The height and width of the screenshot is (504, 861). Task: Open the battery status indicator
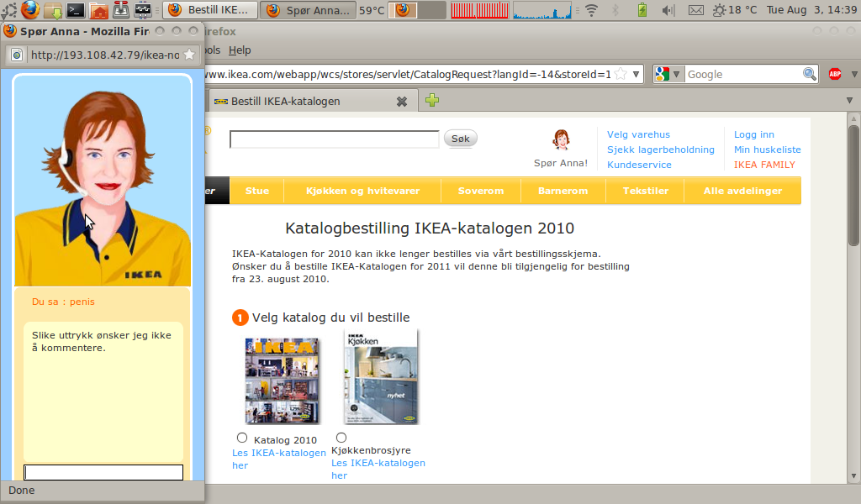[x=642, y=10]
